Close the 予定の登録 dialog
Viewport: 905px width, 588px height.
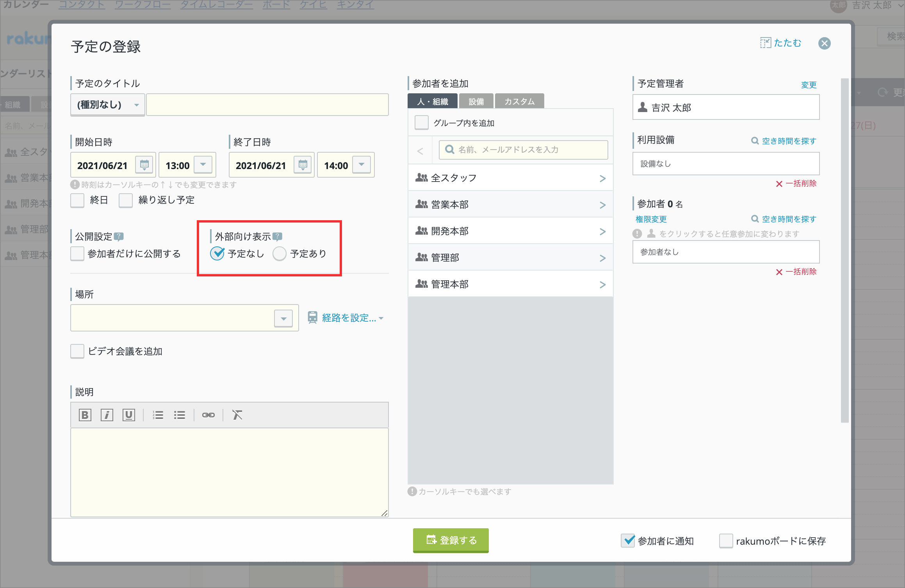[824, 43]
